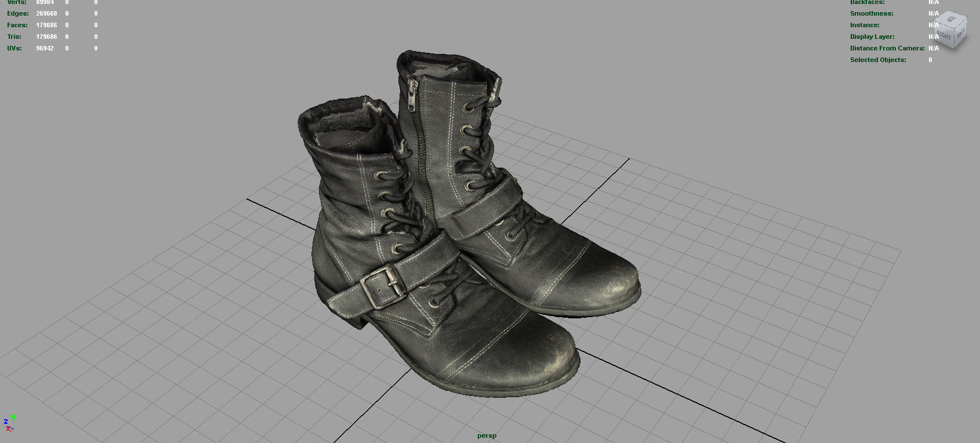Click the 'Instance:' object detail label
Image resolution: width=980 pixels, height=443 pixels.
[865, 25]
